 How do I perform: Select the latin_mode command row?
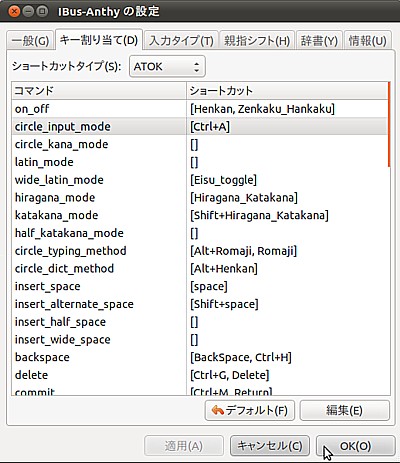click(x=200, y=162)
